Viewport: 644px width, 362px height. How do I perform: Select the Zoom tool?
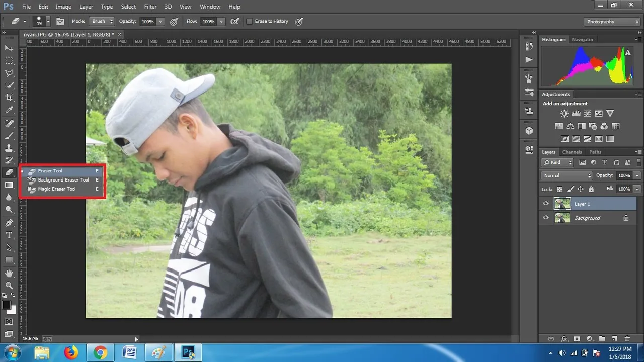[9, 285]
